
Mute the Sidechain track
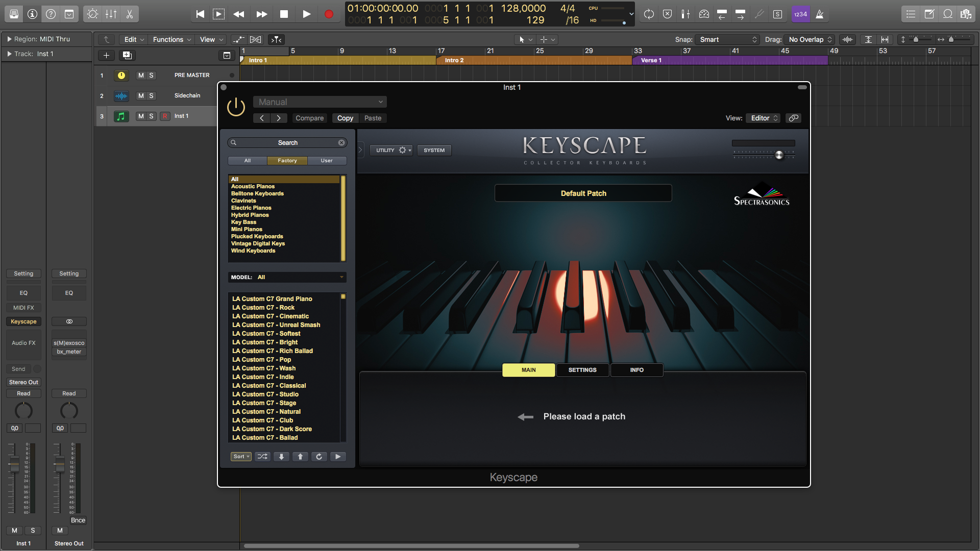pos(141,96)
